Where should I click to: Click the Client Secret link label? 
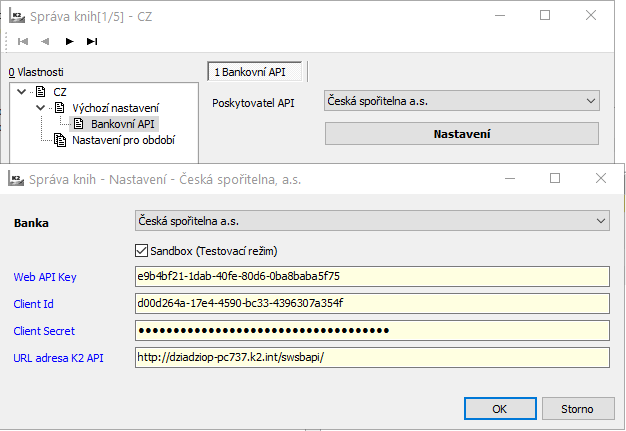click(44, 331)
